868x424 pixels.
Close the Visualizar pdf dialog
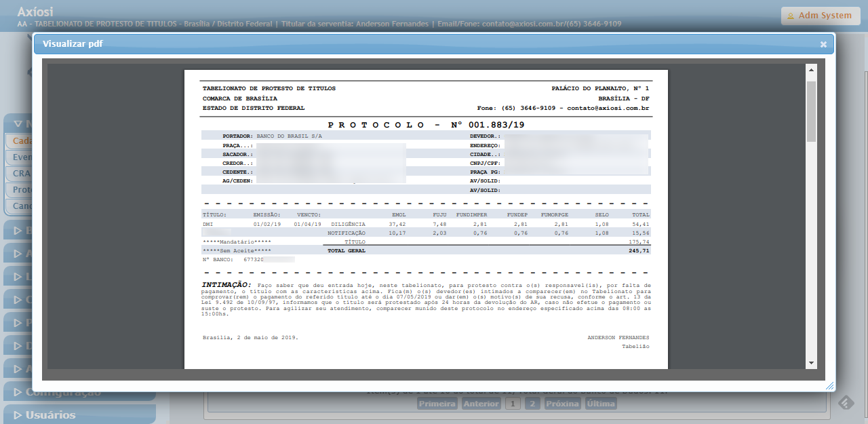click(x=823, y=44)
